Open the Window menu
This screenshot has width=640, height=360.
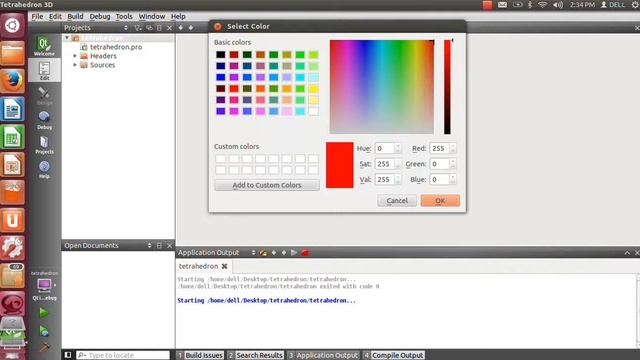coord(151,16)
